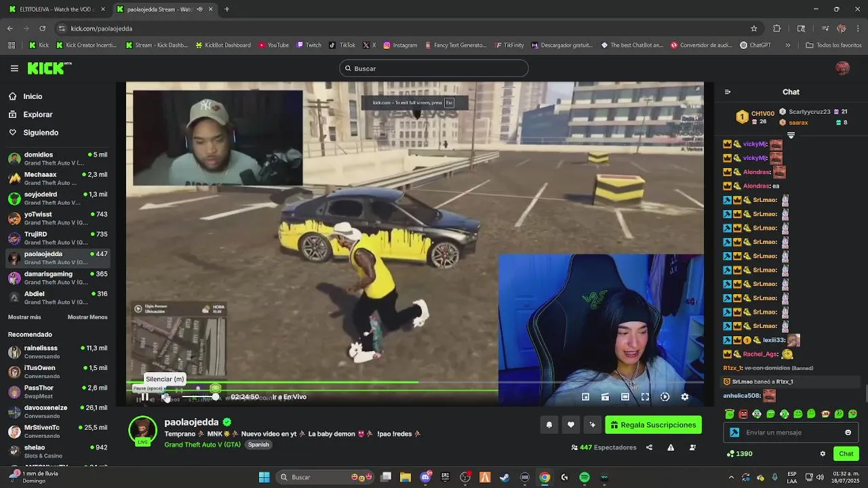Mute the stream with the speaker icon
The height and width of the screenshot is (488, 868).
[165, 397]
